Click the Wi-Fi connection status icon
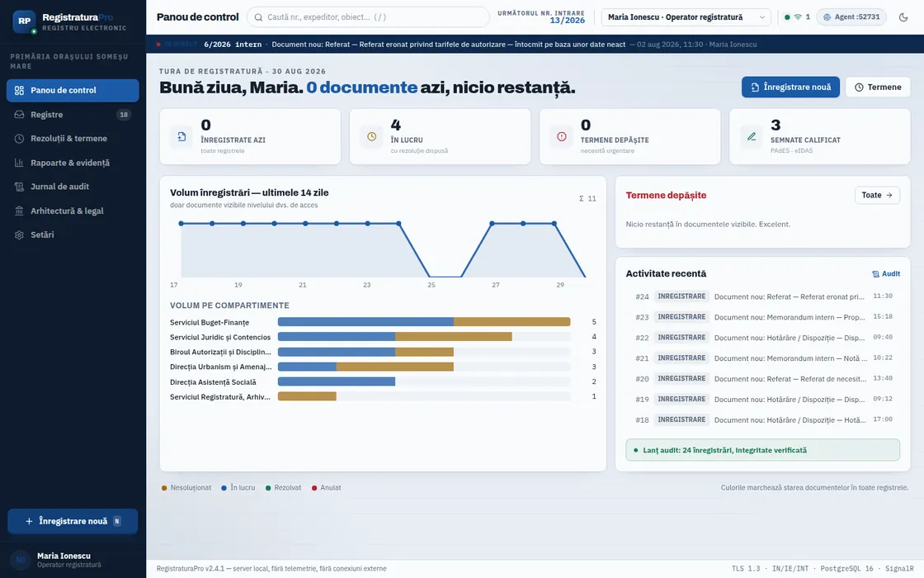924x578 pixels. coord(797,17)
